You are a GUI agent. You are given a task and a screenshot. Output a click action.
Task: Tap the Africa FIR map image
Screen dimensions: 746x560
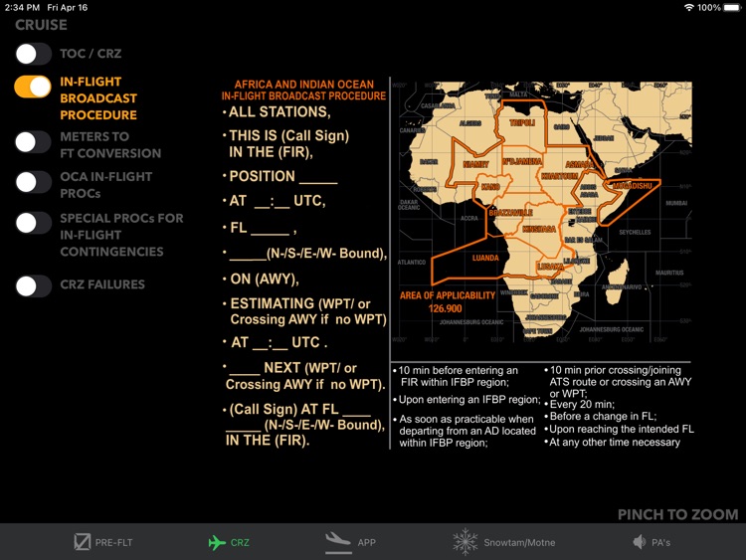coord(541,212)
